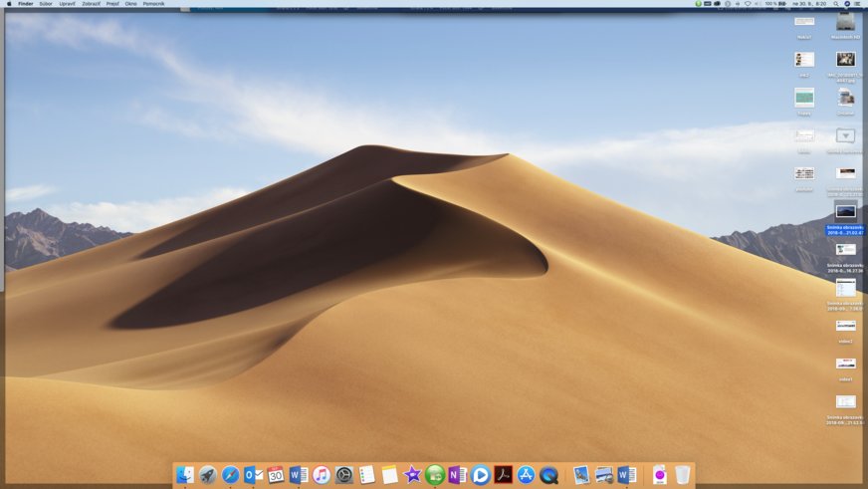Viewport: 868px width, 489px height.
Task: Open the Zobraziť menu
Action: pos(91,4)
